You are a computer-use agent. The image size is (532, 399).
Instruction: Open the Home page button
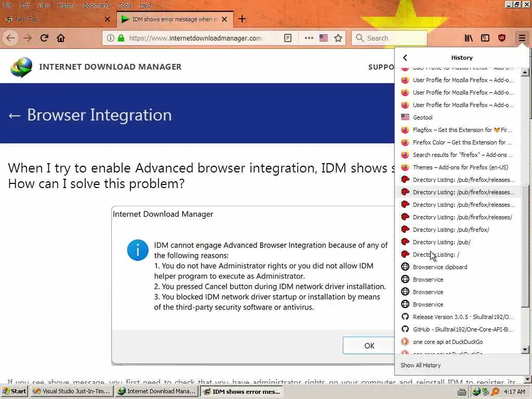click(x=61, y=38)
